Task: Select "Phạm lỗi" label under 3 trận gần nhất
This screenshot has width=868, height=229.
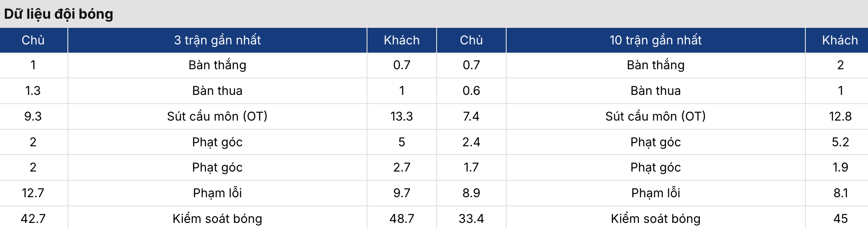Action: point(217,193)
